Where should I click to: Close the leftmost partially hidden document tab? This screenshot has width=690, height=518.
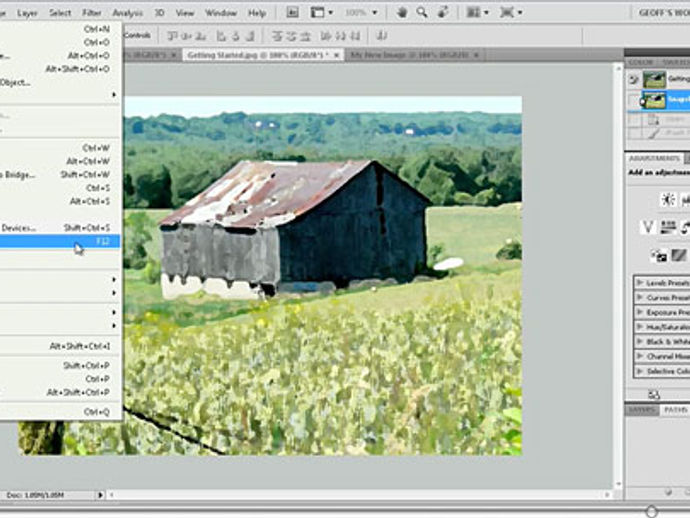pyautogui.click(x=173, y=55)
